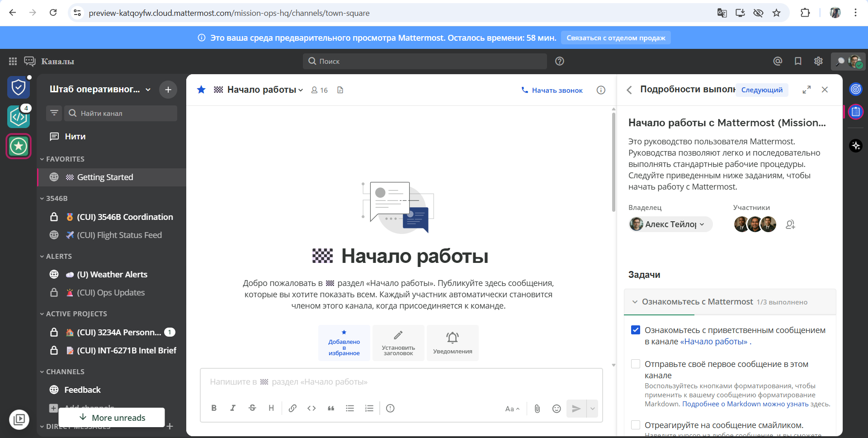Check the task about reacting with emoji
The width and height of the screenshot is (868, 438).
(x=635, y=425)
